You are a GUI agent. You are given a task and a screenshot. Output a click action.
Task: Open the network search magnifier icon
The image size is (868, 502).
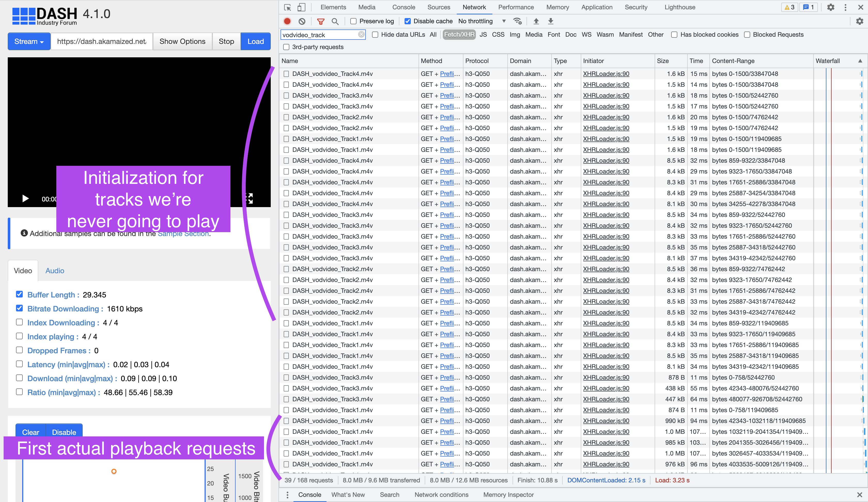[x=335, y=21]
